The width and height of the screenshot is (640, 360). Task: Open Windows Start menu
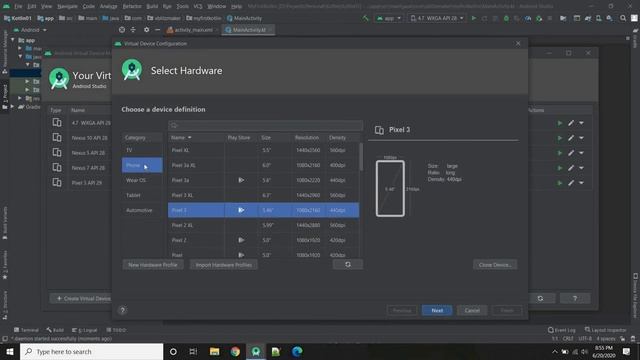tap(9, 351)
